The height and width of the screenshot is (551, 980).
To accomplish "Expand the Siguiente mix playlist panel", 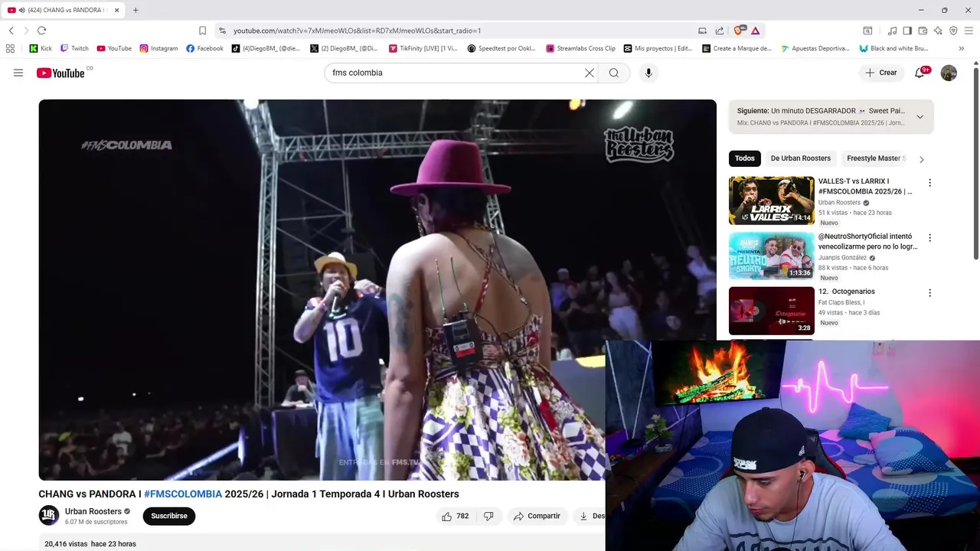I will point(920,116).
